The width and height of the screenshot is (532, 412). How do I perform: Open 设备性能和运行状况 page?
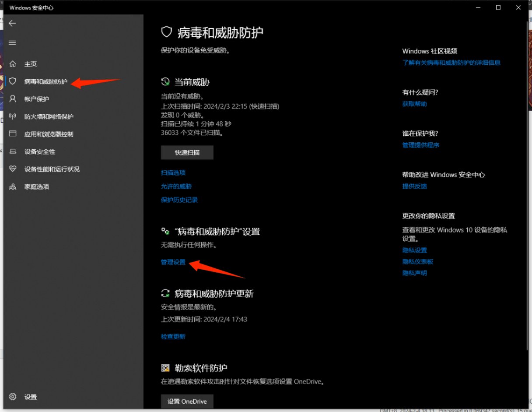pos(52,169)
